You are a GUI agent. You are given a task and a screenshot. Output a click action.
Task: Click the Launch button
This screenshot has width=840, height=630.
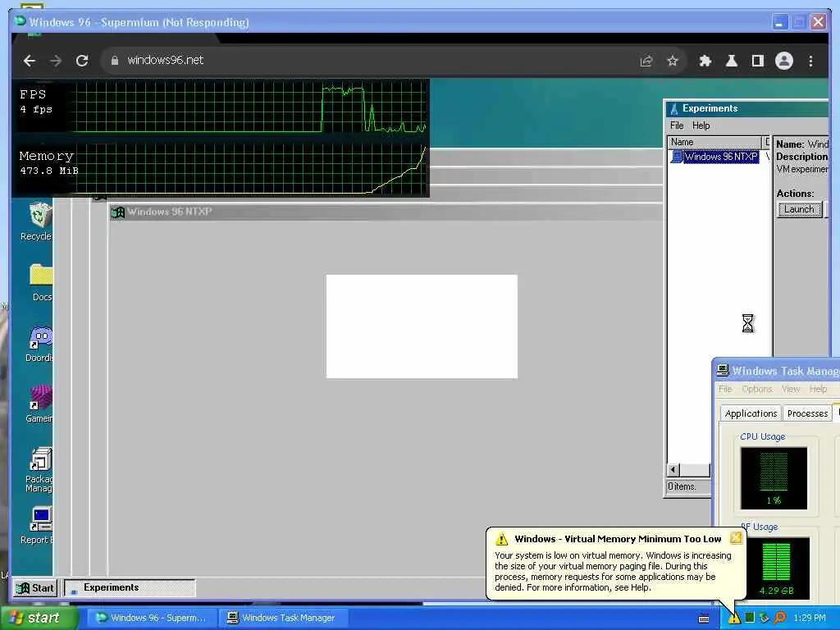(x=799, y=209)
